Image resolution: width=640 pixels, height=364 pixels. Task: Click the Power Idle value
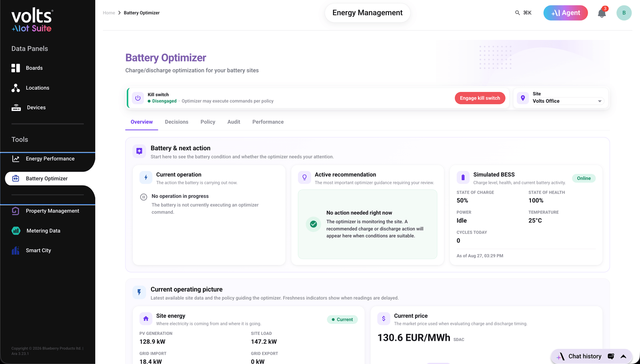462,221
